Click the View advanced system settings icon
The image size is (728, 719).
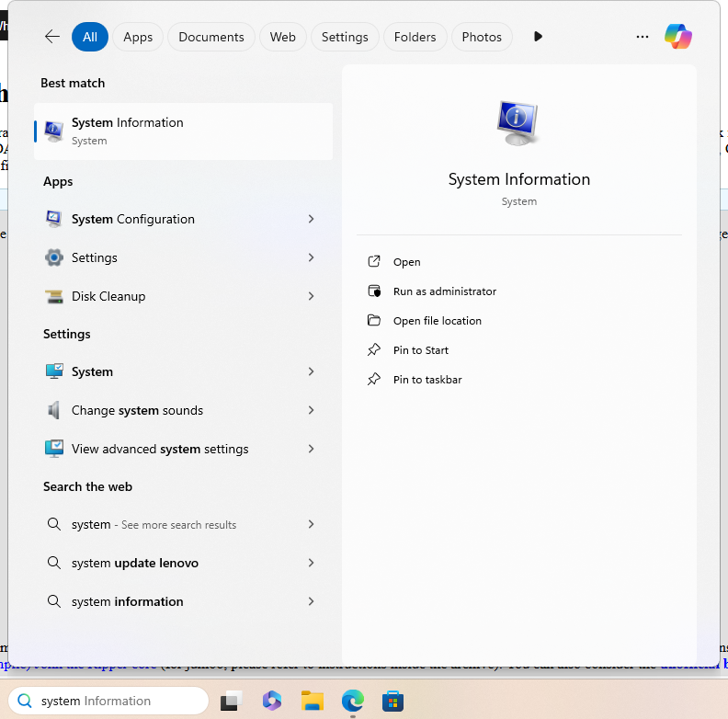[x=54, y=449]
